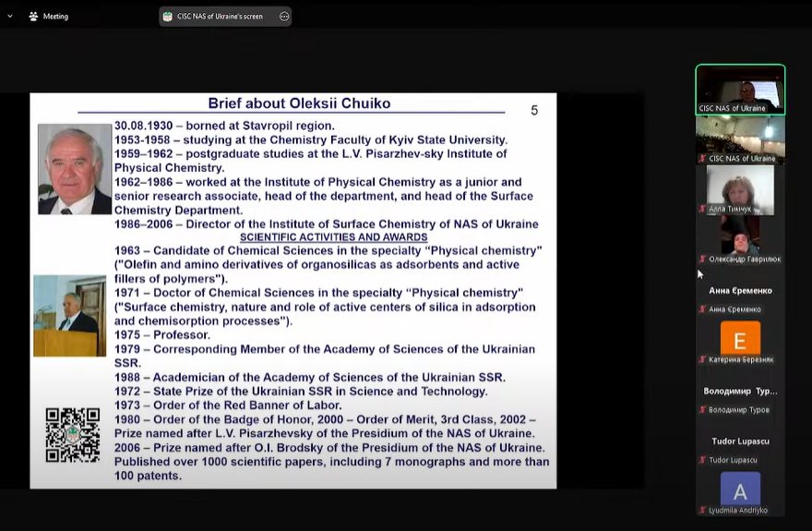This screenshot has height=531, width=812.
Task: Click the line '1973 – Order of the Red Banner of Labor.'
Action: [228, 405]
